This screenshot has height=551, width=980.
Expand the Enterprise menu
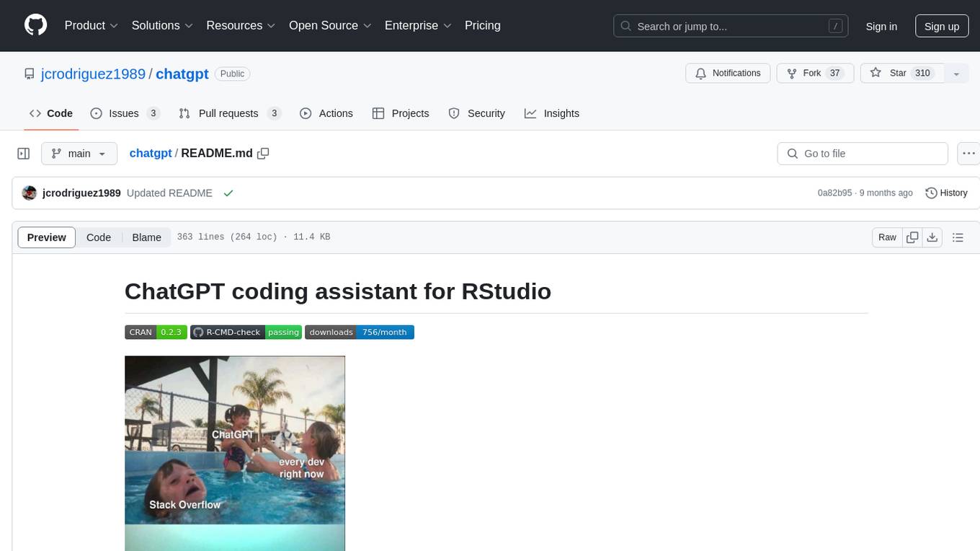(418, 25)
